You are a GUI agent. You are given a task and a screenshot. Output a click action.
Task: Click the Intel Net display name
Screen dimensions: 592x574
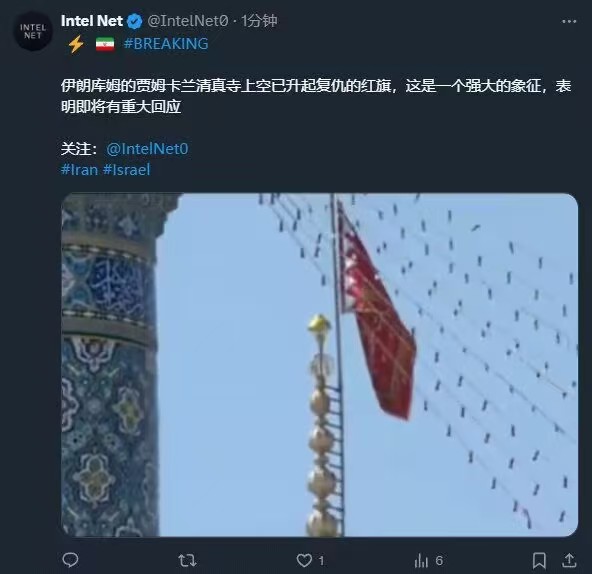92,21
